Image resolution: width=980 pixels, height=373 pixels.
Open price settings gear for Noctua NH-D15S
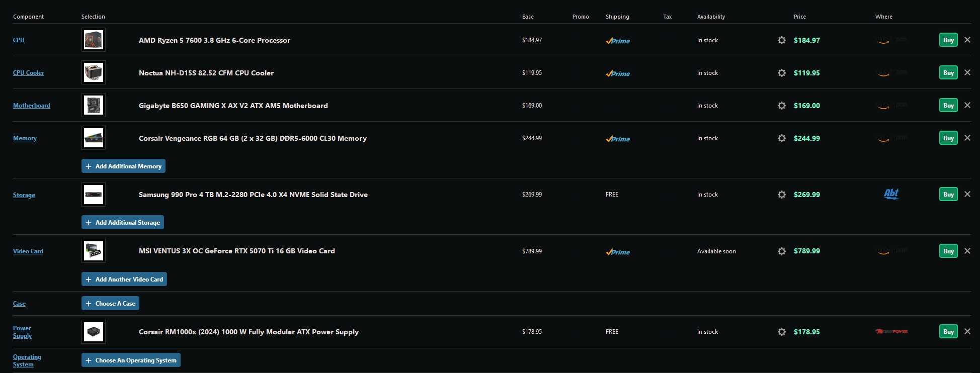click(781, 73)
